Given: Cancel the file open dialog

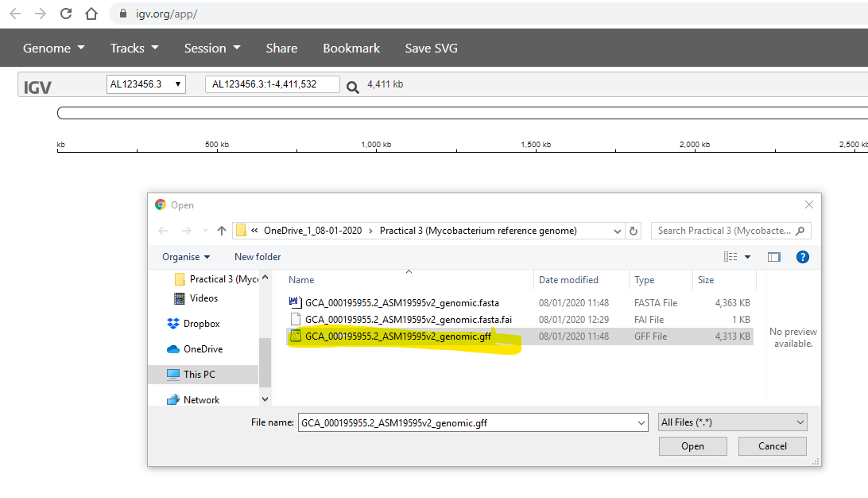Looking at the screenshot, I should point(772,446).
